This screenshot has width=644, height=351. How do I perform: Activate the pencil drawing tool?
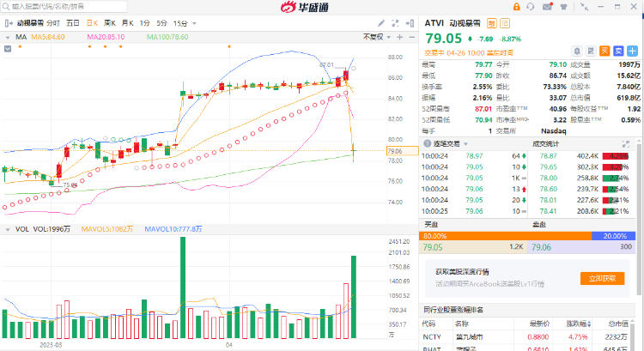(381, 23)
